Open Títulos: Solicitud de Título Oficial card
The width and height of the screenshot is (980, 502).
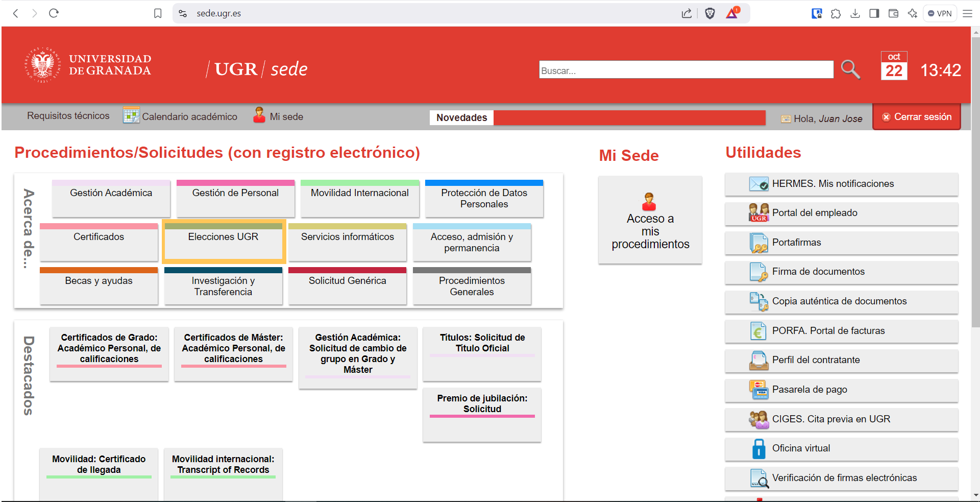coord(482,354)
